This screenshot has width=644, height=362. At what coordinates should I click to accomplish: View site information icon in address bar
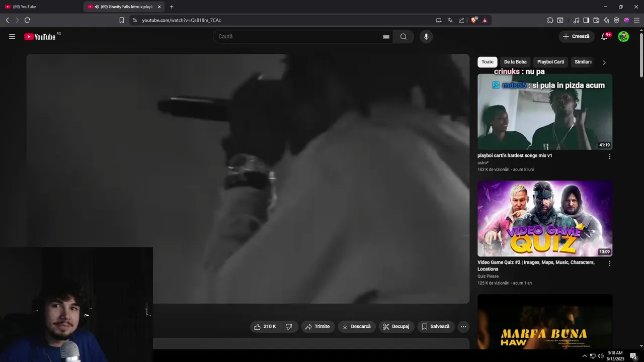click(134, 20)
